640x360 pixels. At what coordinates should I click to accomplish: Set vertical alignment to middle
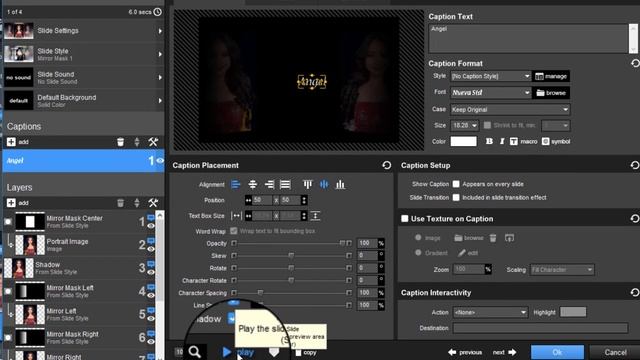click(324, 184)
